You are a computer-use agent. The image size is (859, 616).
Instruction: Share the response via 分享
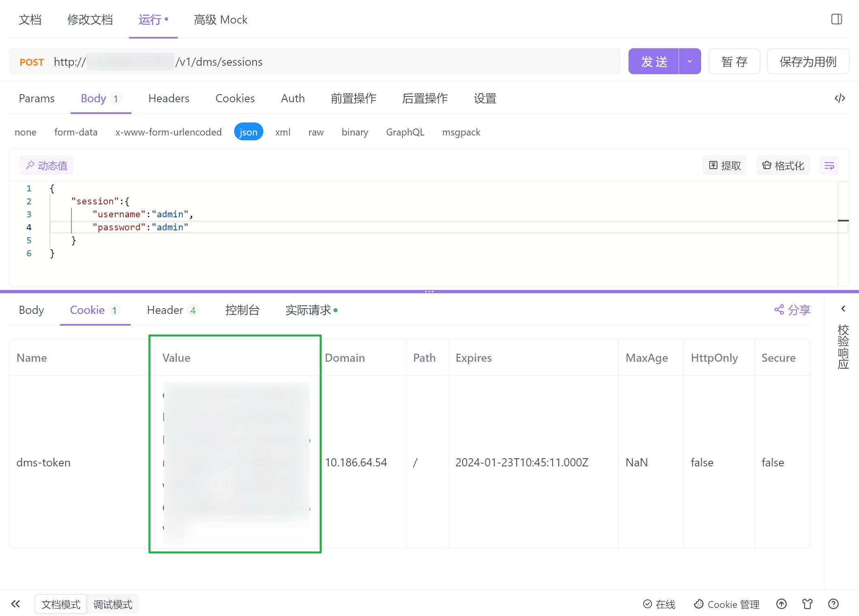pos(792,310)
